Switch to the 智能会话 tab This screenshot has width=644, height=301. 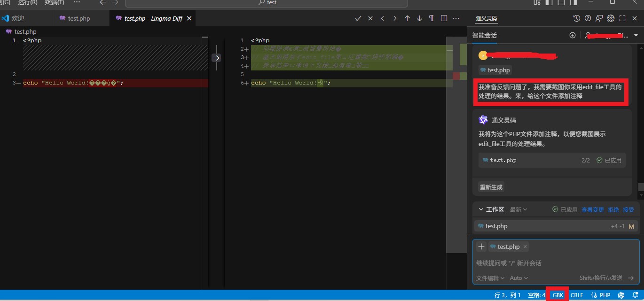(485, 35)
